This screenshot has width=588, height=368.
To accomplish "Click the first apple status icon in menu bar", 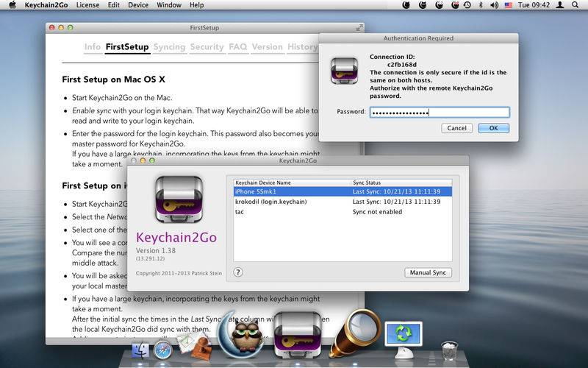I will 406,5.
